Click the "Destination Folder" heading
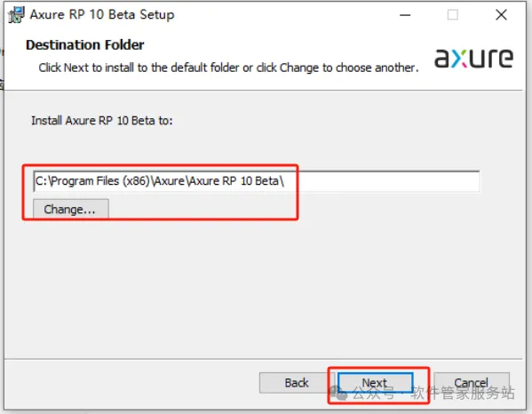Viewport: 532px width, 414px height. [x=85, y=44]
